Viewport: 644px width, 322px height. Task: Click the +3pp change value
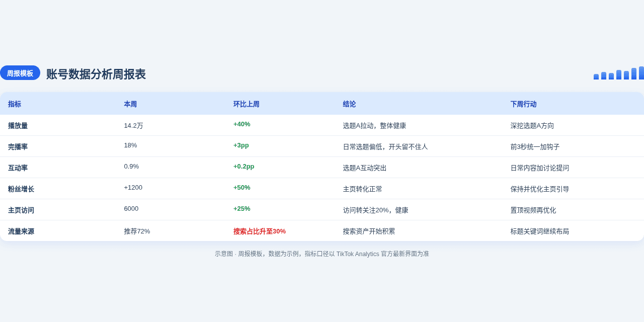click(x=241, y=145)
